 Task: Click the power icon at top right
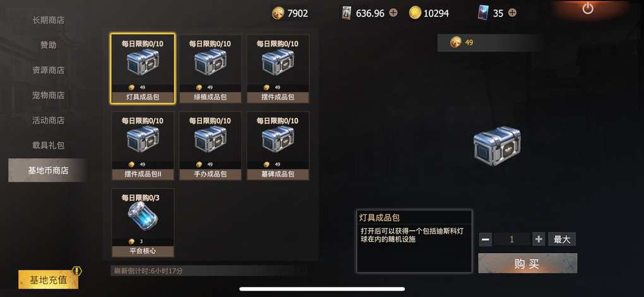coord(588,8)
